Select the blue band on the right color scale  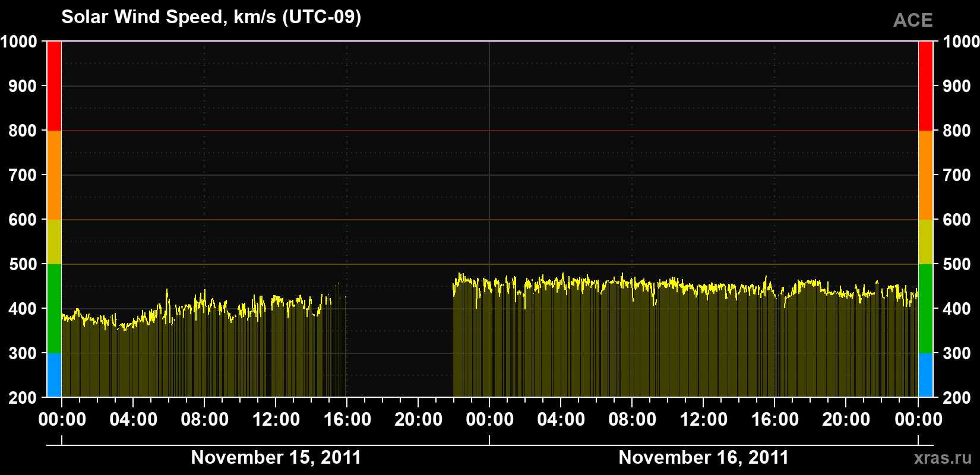925,375
